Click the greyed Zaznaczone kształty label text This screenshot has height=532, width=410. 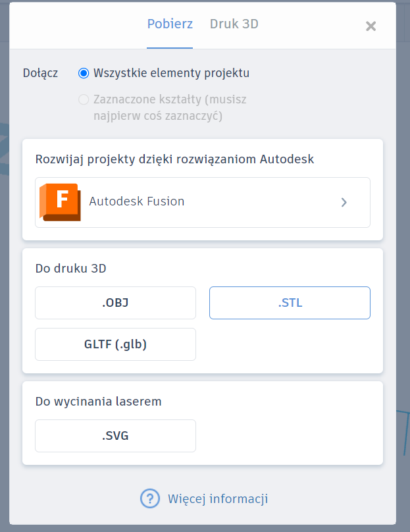(170, 107)
